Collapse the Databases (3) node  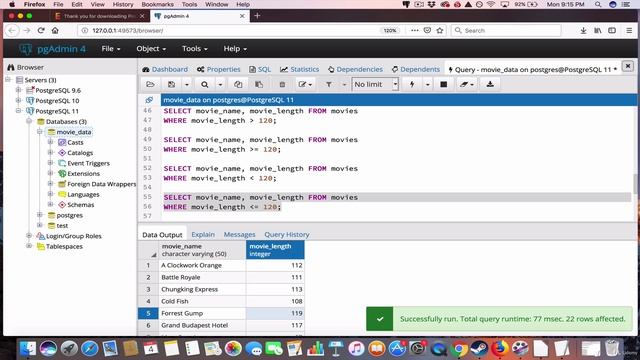pos(29,121)
